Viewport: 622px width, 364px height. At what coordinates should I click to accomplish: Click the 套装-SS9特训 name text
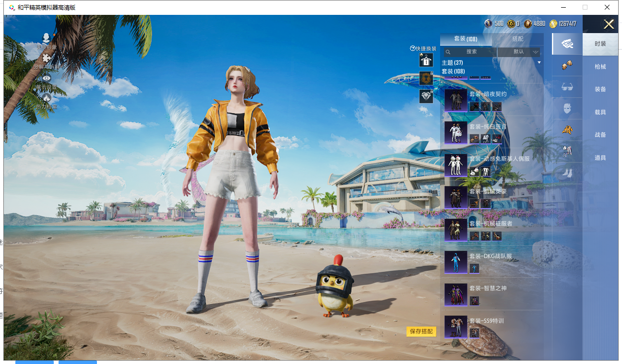click(x=487, y=321)
